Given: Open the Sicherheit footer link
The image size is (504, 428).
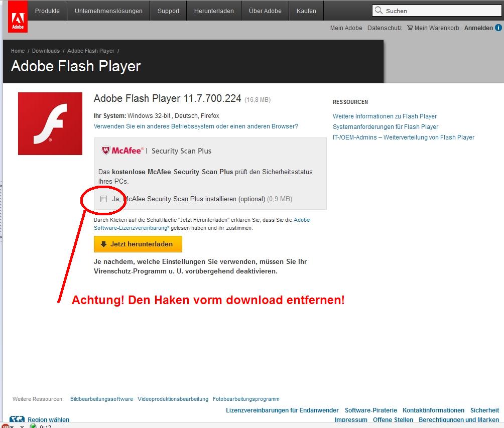Looking at the screenshot, I should (x=484, y=410).
